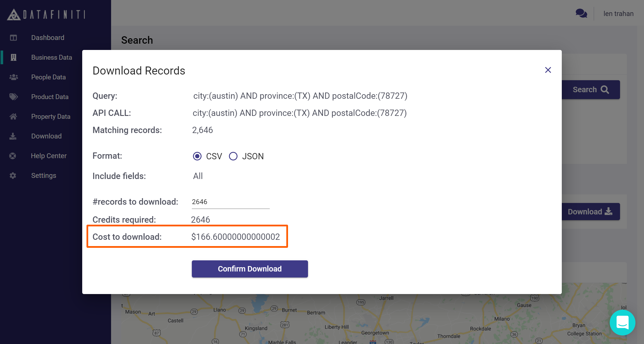
Task: Click the Dashboard sidebar icon
Action: pyautogui.click(x=13, y=38)
